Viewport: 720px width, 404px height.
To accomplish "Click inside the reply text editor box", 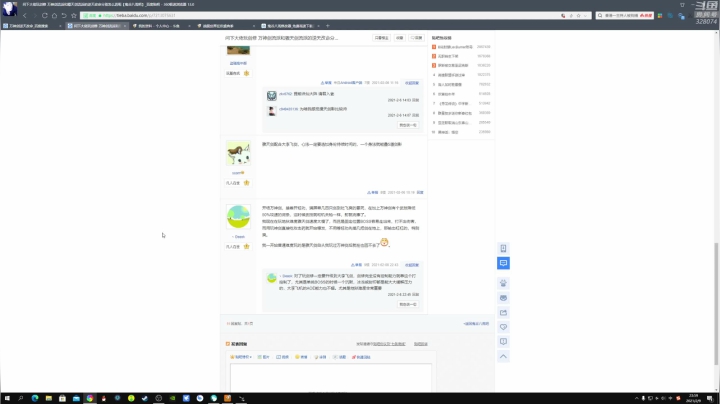I will coord(331,378).
